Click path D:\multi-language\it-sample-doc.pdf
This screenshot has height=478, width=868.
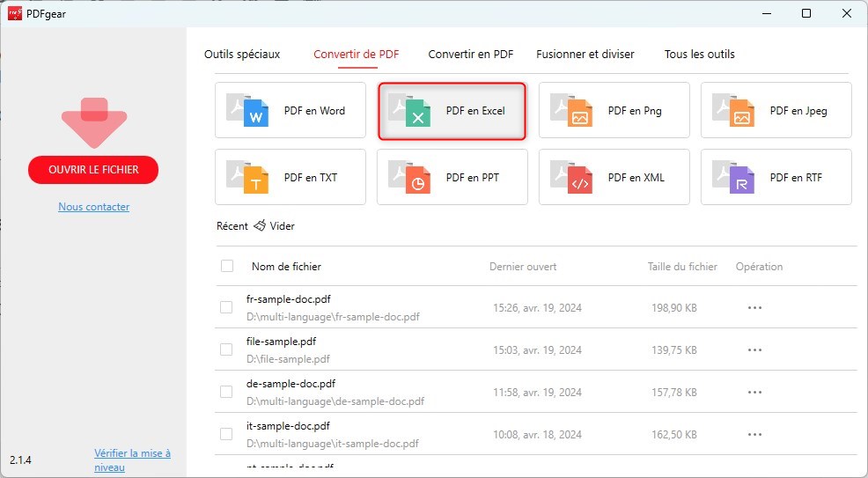333,444
